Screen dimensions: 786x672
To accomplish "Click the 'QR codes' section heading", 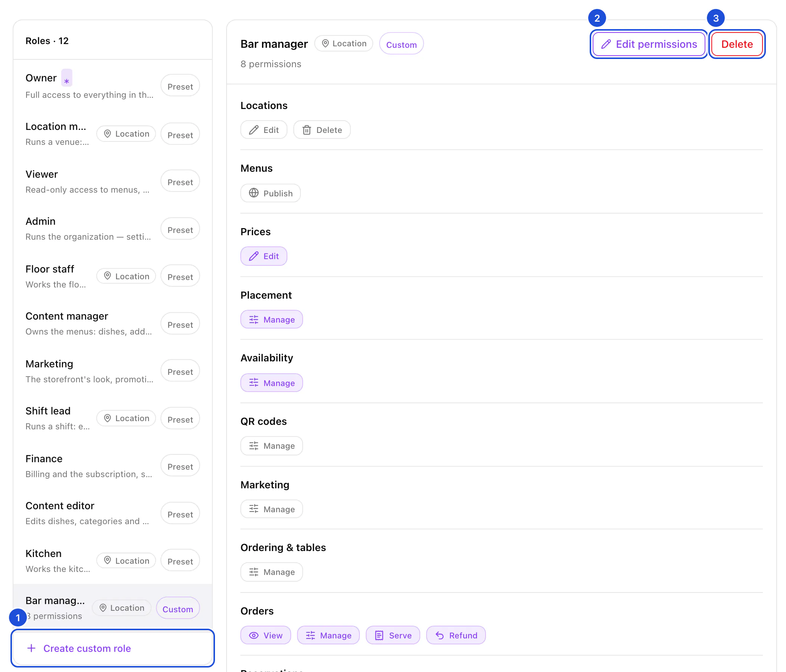I will 263,421.
